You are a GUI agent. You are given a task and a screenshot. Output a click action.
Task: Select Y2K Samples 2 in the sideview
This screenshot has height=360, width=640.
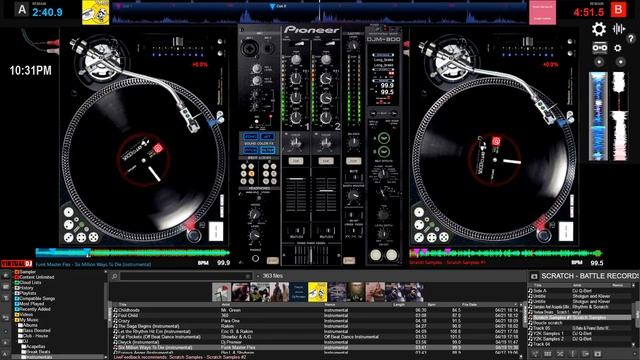[580, 339]
